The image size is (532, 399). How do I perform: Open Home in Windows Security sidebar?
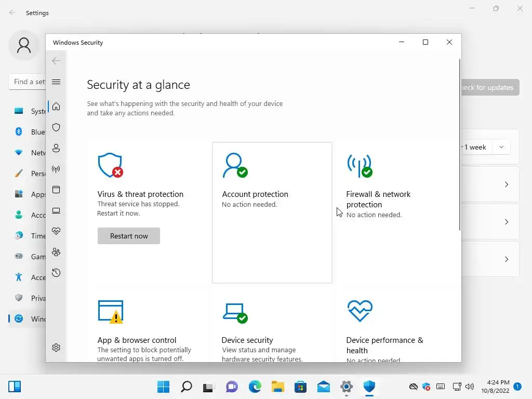tap(56, 107)
